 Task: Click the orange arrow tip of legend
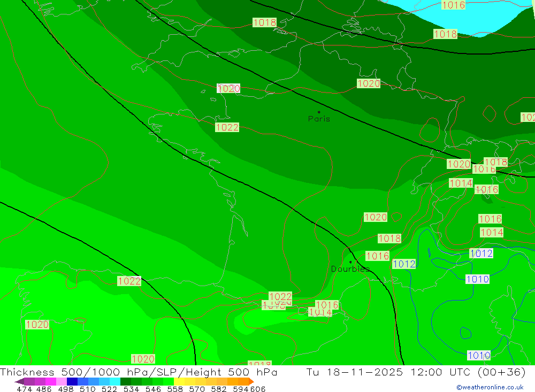tap(251, 381)
